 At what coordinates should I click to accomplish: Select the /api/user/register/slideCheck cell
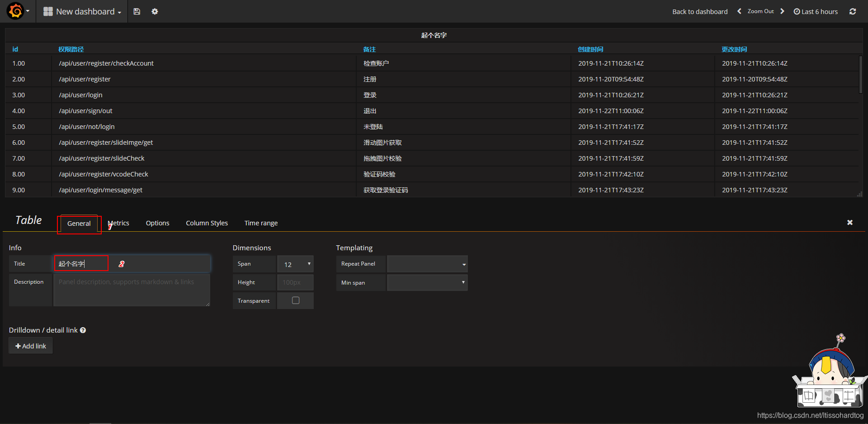[x=204, y=158]
